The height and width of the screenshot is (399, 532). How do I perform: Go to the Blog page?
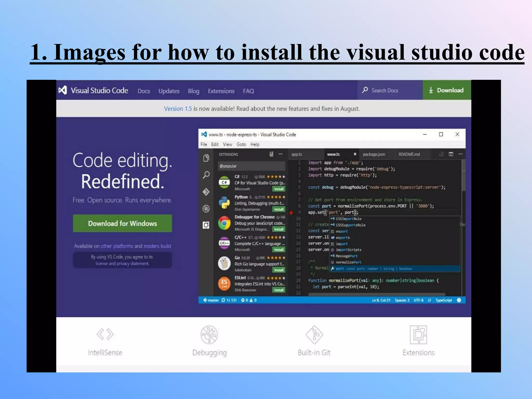tap(194, 91)
